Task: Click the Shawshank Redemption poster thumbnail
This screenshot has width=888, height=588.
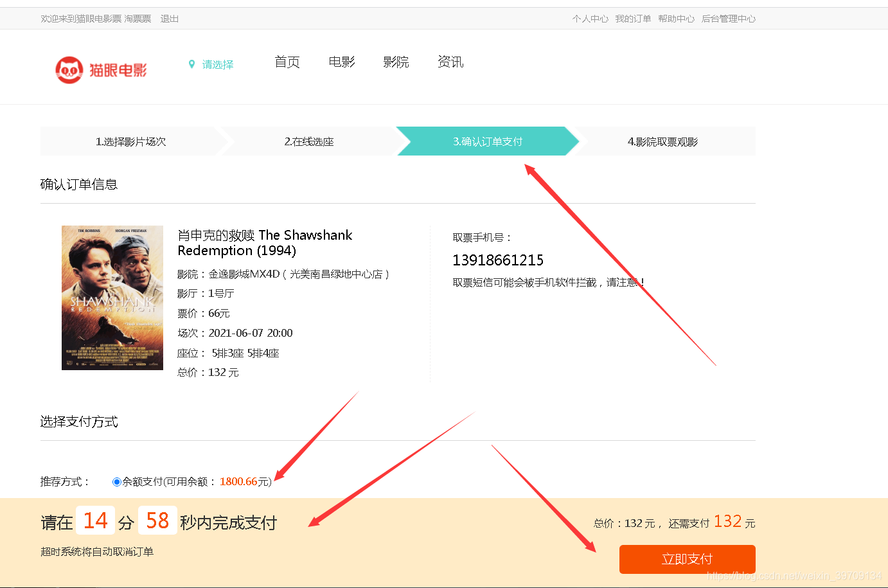Action: click(112, 298)
